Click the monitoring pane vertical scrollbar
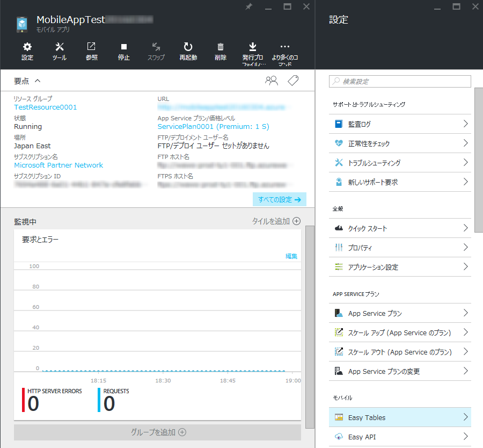The image size is (483, 448). click(310, 327)
